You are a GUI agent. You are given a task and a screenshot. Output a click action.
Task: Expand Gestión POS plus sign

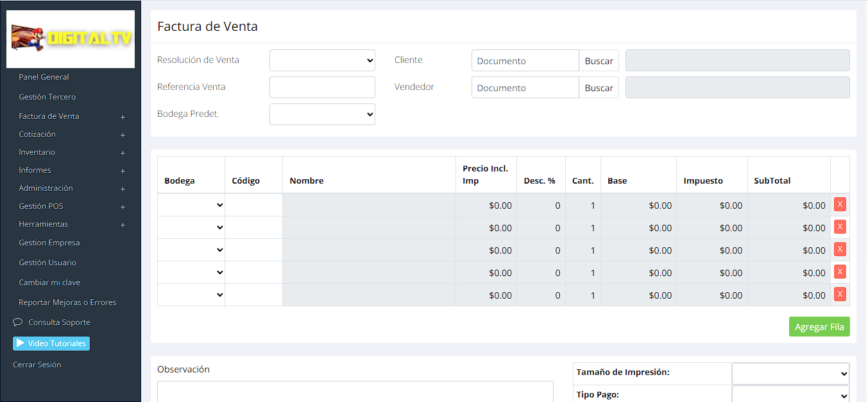pos(123,207)
